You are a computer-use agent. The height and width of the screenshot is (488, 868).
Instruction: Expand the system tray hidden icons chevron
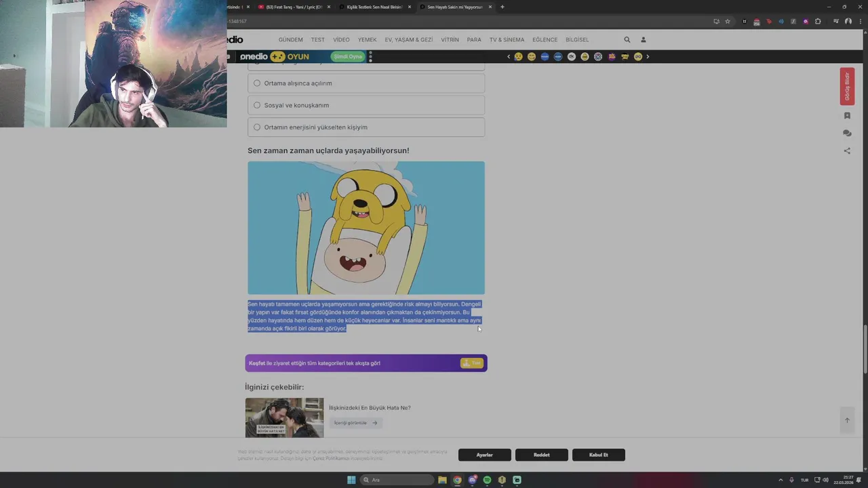tap(781, 480)
